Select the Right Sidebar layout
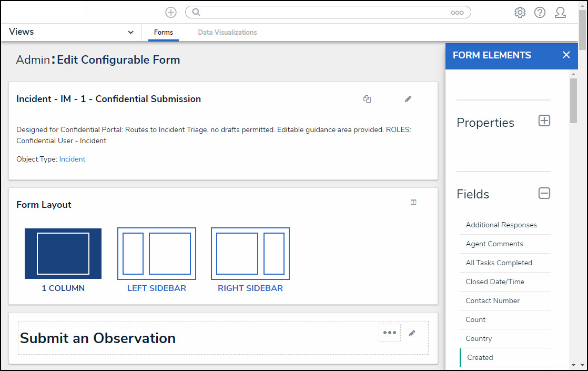588x371 pixels. point(250,254)
